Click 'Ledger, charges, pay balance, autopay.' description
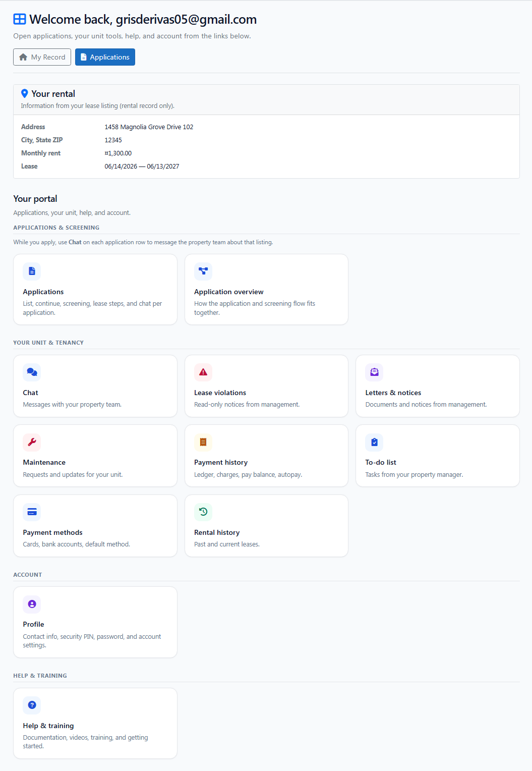532x771 pixels. tap(248, 475)
